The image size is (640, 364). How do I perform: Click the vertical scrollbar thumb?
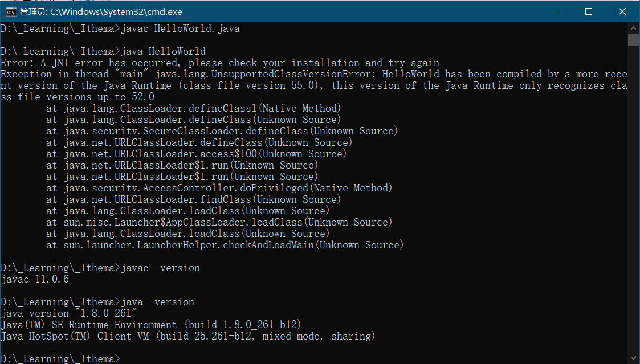[x=633, y=40]
